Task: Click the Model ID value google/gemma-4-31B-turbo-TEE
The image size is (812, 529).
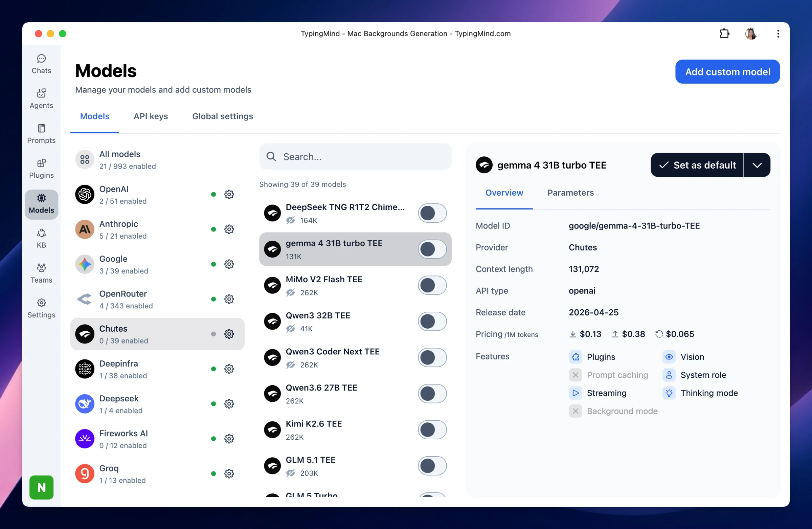Action: (634, 226)
